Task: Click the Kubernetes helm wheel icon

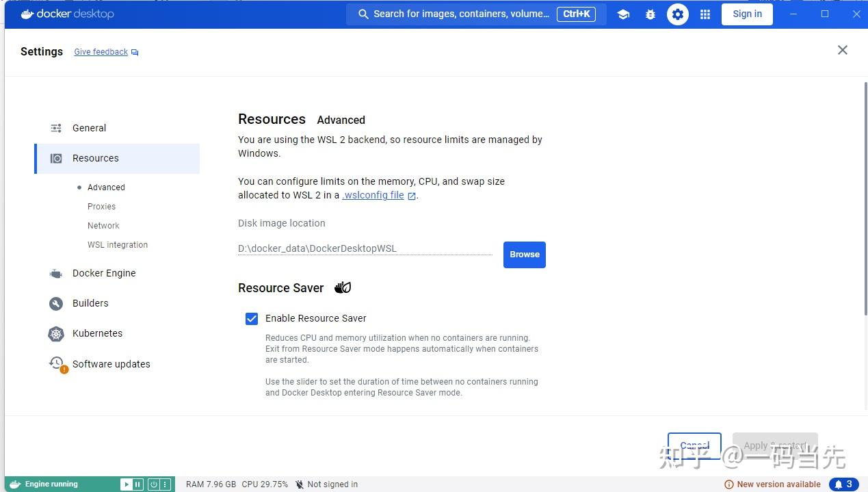Action: (56, 334)
